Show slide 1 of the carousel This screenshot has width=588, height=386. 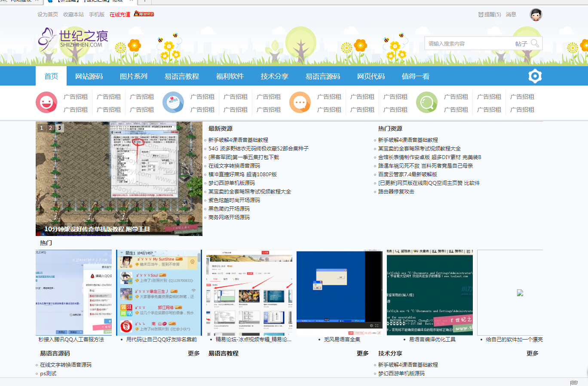pos(42,128)
